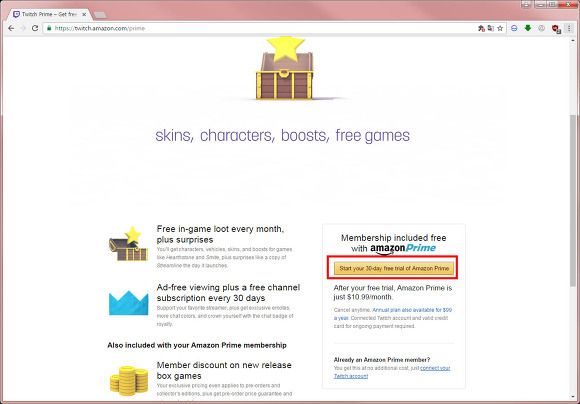Click the translate page icon in address bar
The width and height of the screenshot is (580, 404).
point(490,28)
